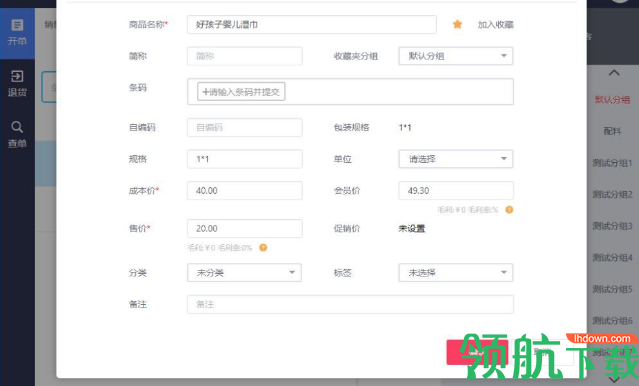Click the 备注 input field
Image resolution: width=639 pixels, height=386 pixels.
pos(350,304)
